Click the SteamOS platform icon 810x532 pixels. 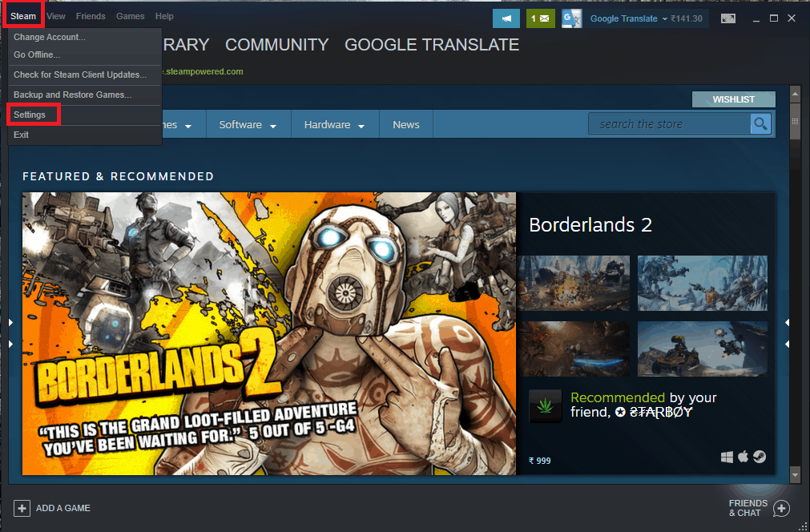click(760, 457)
